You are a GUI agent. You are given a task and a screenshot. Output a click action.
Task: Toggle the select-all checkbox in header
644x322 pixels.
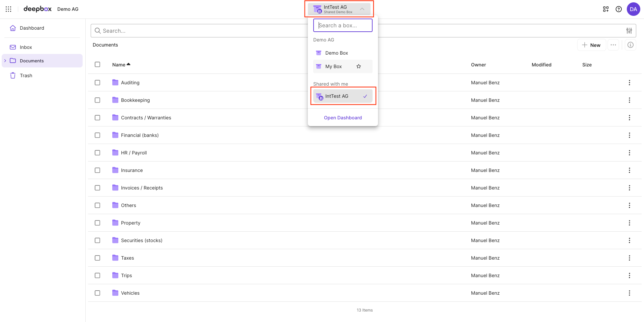(97, 64)
